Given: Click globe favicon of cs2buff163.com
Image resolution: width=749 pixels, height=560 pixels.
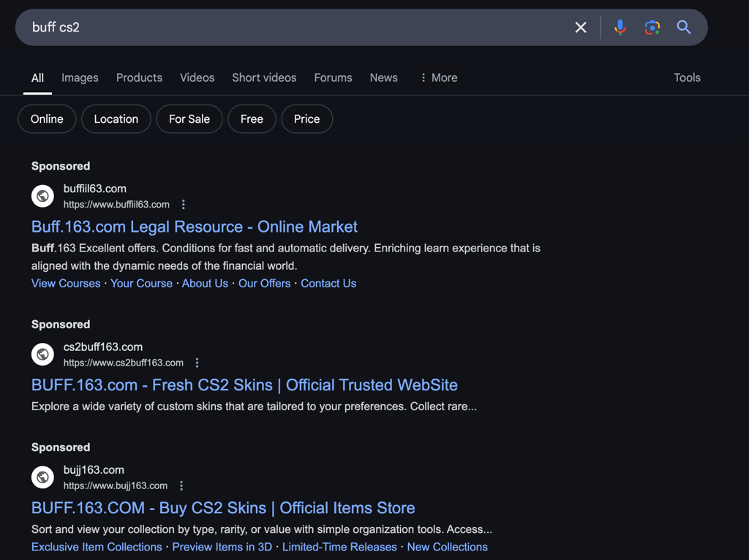Looking at the screenshot, I should [42, 355].
